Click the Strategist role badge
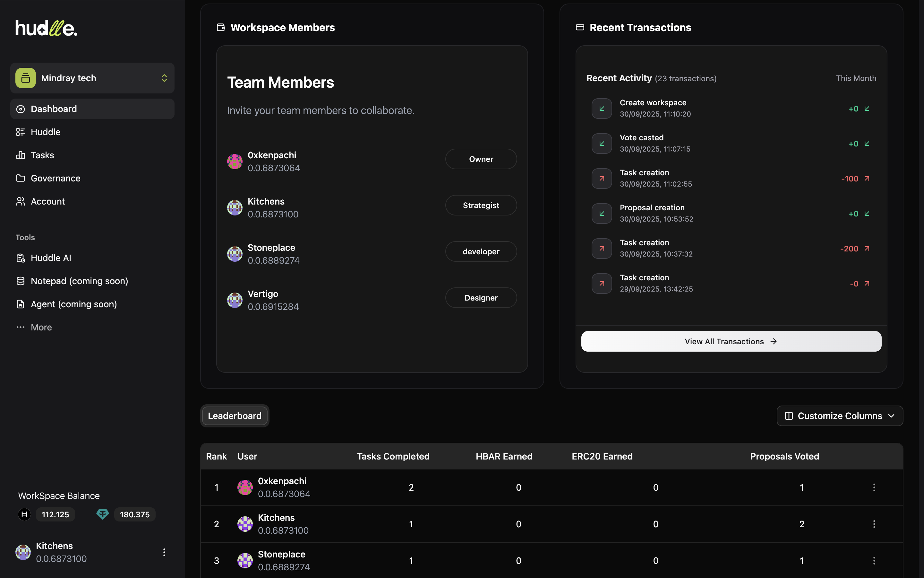Image resolution: width=924 pixels, height=578 pixels. click(x=481, y=205)
